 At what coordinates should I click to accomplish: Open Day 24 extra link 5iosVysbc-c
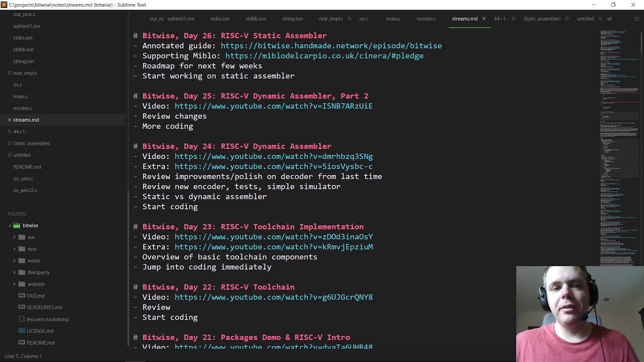(274, 166)
